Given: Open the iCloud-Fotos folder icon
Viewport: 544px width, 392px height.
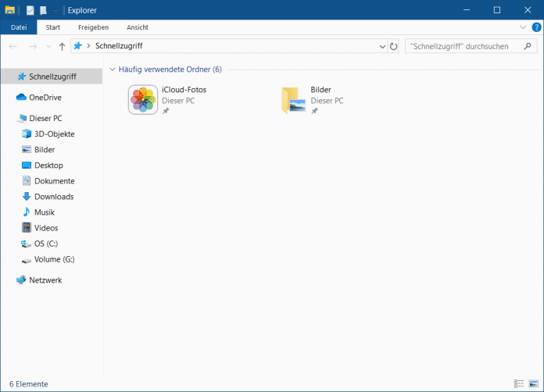Looking at the screenshot, I should (143, 100).
